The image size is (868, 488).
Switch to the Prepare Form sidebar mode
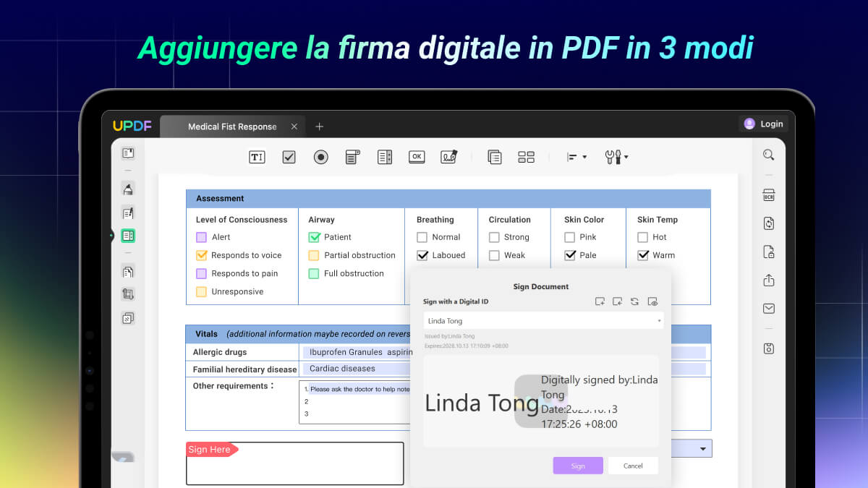tap(128, 236)
